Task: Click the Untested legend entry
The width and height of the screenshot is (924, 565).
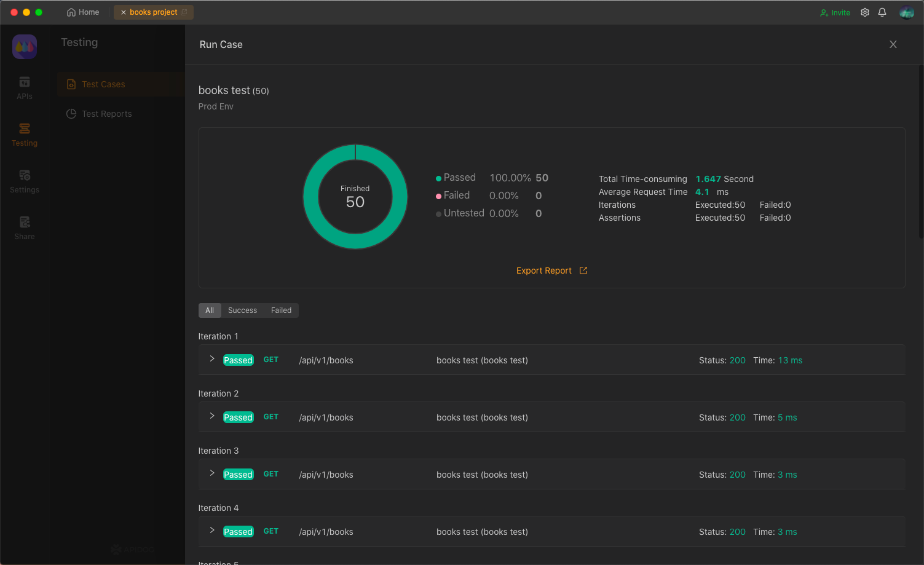Action: [x=460, y=213]
